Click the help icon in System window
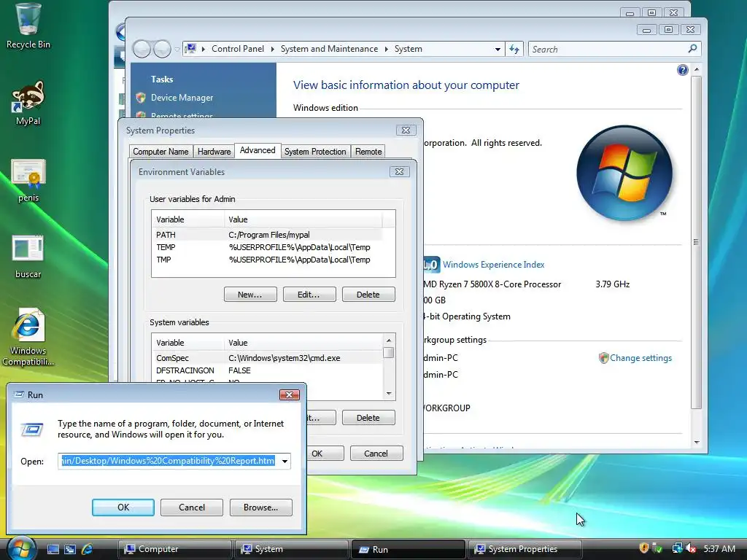This screenshot has width=747, height=560. click(x=682, y=70)
